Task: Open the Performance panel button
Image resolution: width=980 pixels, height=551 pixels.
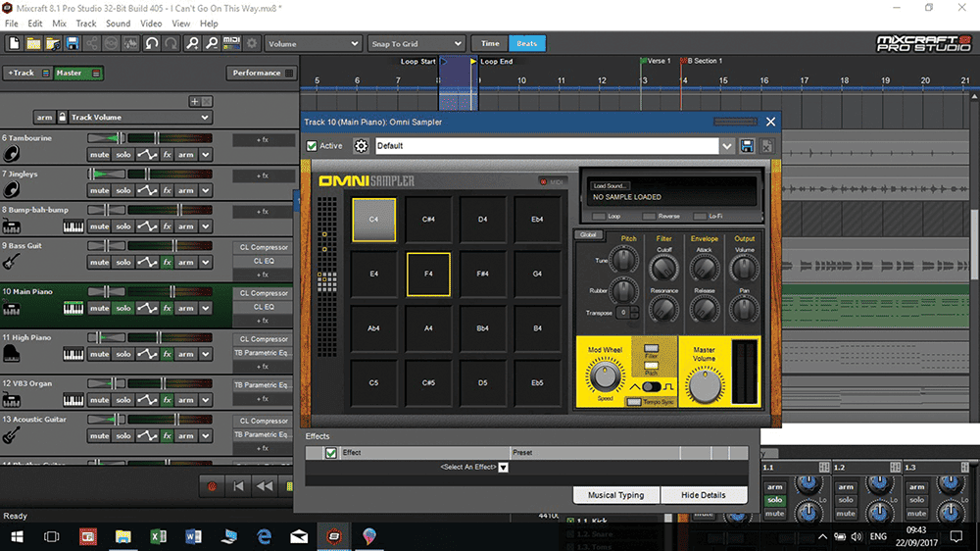Action: [x=261, y=74]
